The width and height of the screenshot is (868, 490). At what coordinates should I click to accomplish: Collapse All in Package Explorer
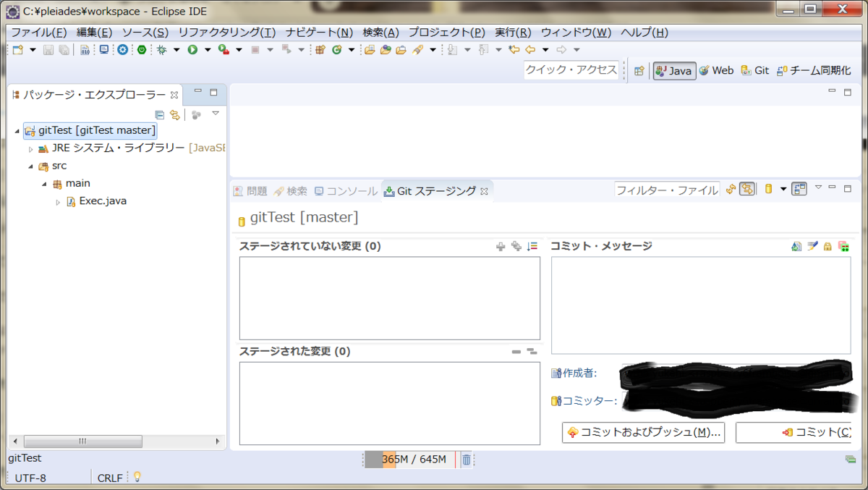click(x=160, y=114)
